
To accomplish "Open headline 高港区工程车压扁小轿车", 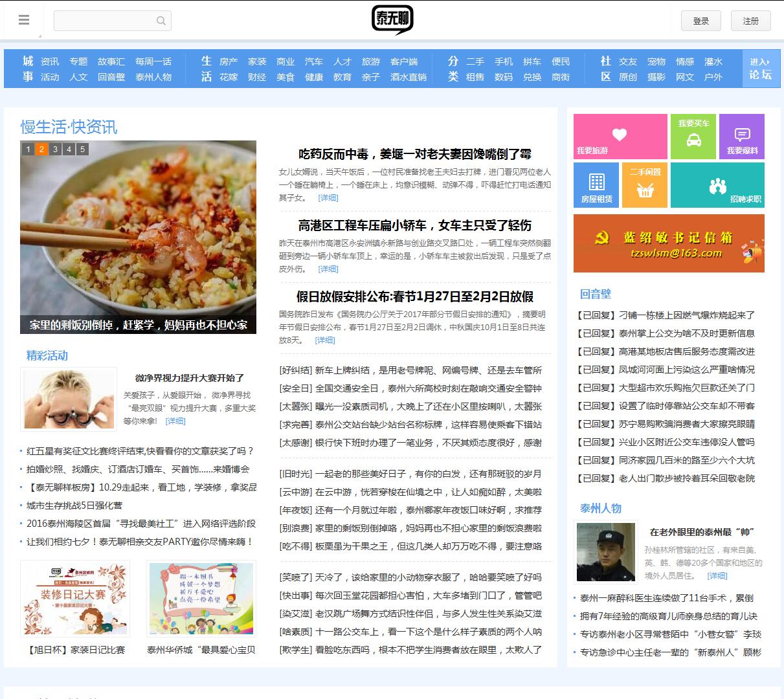I will point(415,225).
